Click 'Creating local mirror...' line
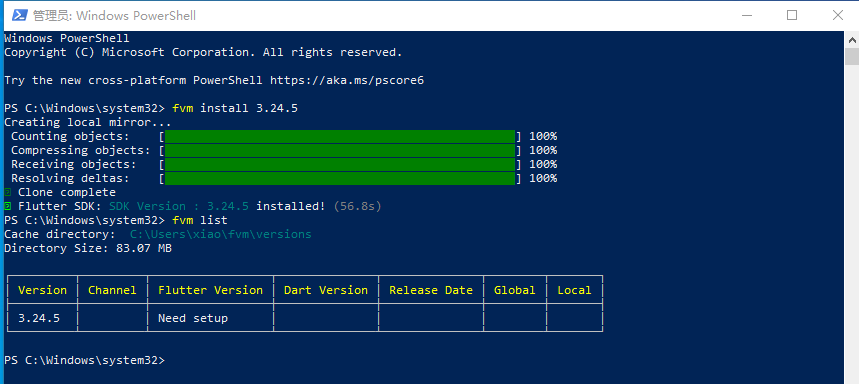The height and width of the screenshot is (384, 859). [88, 123]
